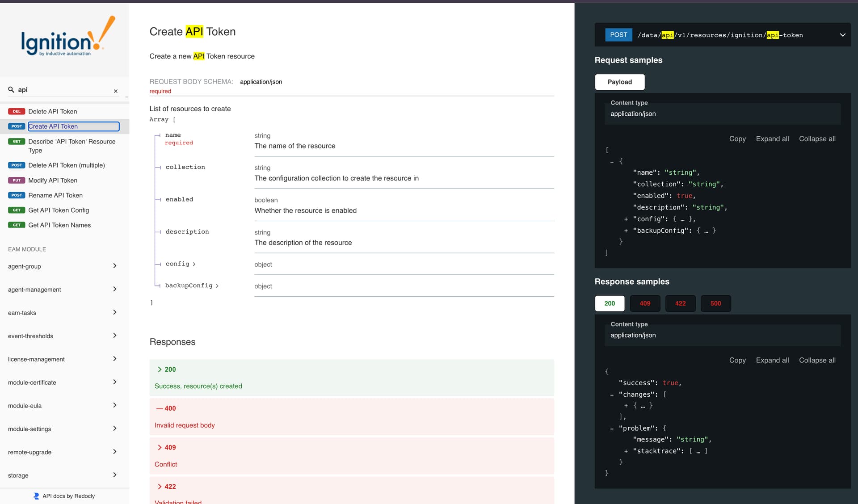This screenshot has height=504, width=858.
Task: Select Create API Token in sidebar
Action: pos(64,126)
